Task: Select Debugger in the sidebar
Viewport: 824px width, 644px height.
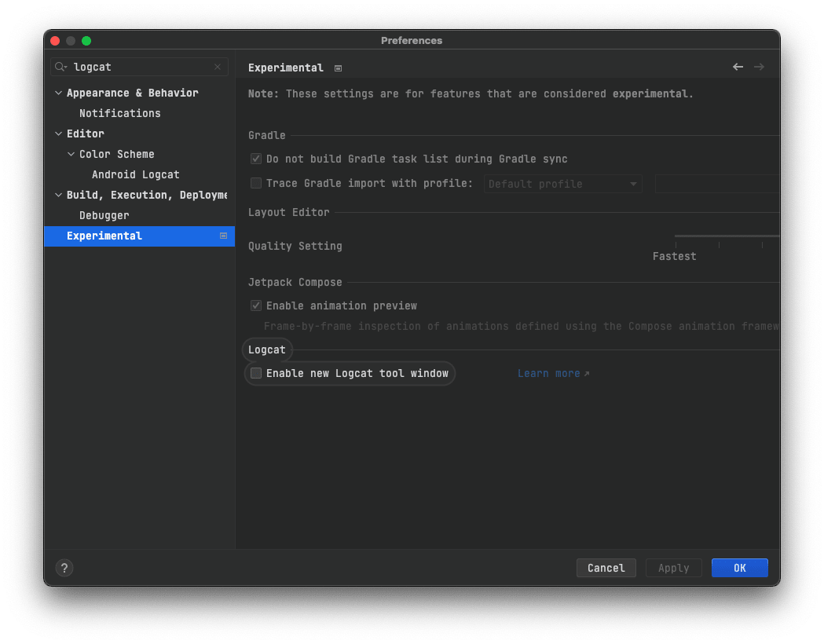Action: pyautogui.click(x=104, y=215)
